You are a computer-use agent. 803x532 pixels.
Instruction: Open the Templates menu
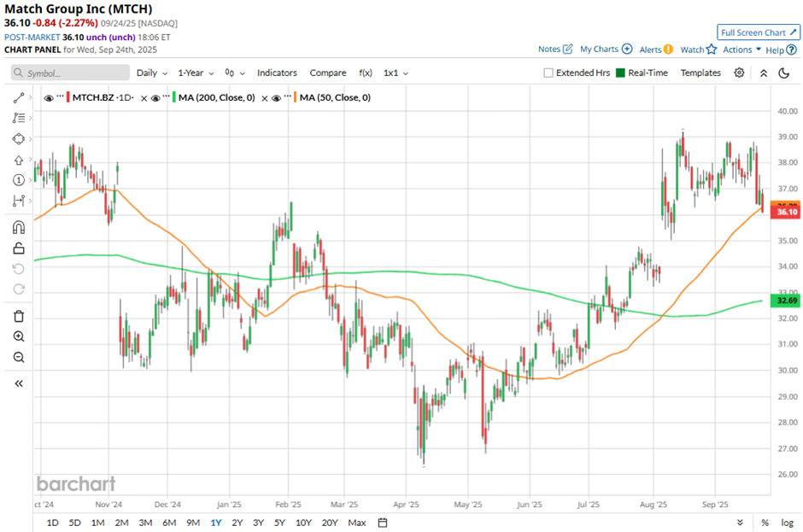point(700,73)
